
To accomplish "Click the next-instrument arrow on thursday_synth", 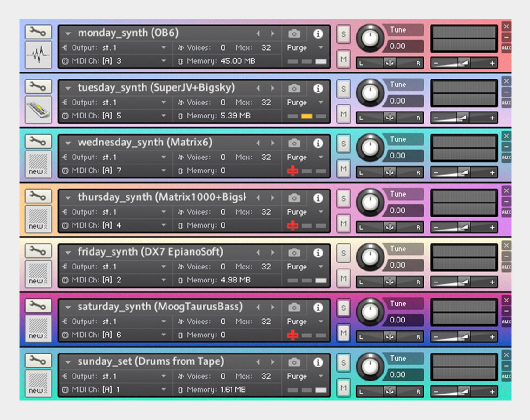I will pos(273,197).
